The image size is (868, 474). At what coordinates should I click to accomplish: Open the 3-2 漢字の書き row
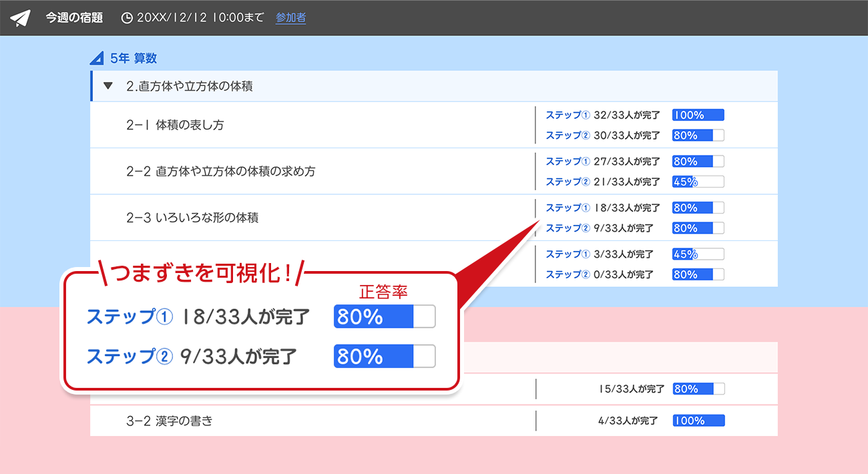(x=169, y=421)
